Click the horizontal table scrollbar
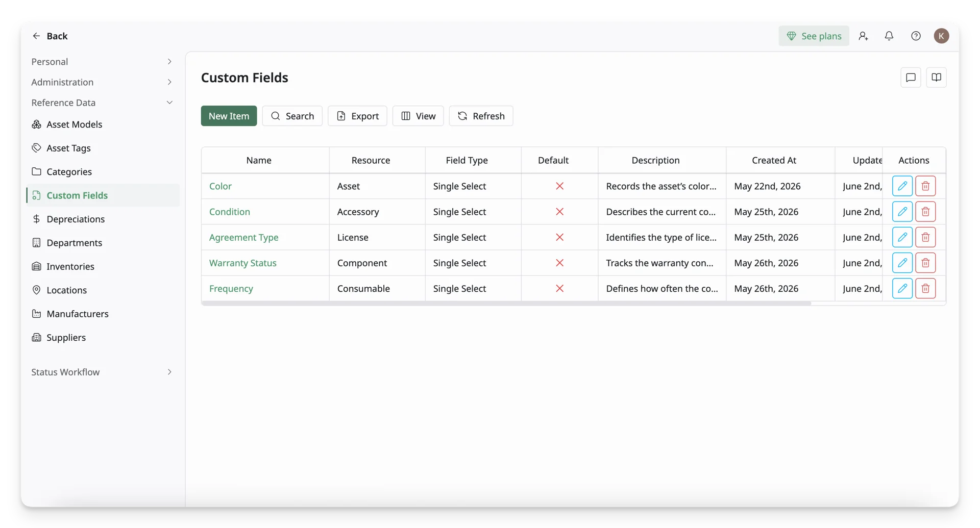The image size is (980, 528). tap(506, 303)
